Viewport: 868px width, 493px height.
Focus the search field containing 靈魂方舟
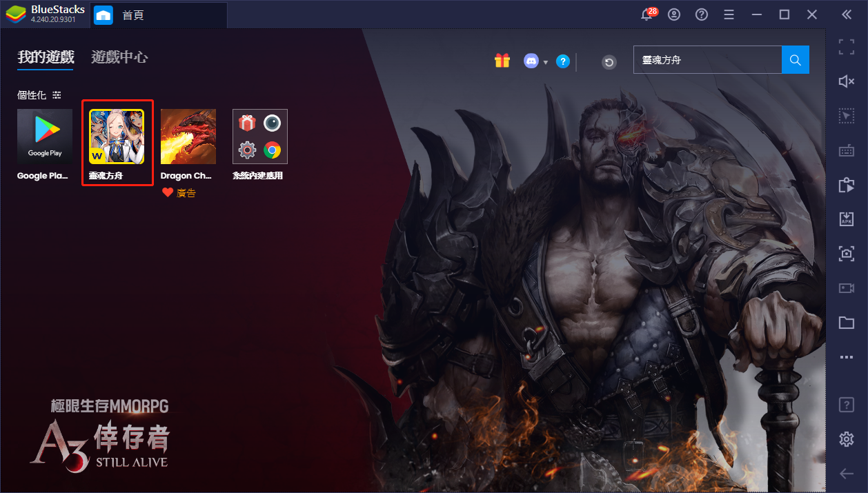pos(707,60)
